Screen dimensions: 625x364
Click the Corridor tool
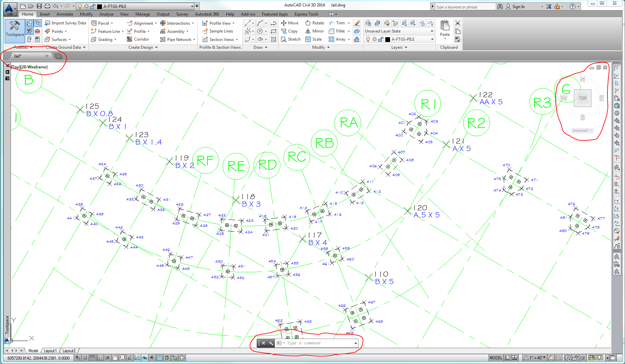[138, 39]
